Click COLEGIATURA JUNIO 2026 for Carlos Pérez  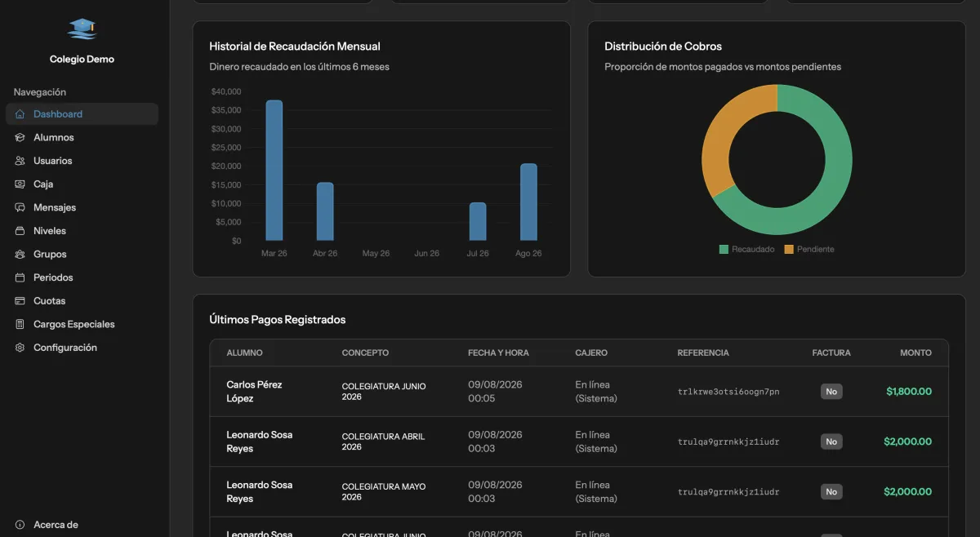pyautogui.click(x=384, y=392)
